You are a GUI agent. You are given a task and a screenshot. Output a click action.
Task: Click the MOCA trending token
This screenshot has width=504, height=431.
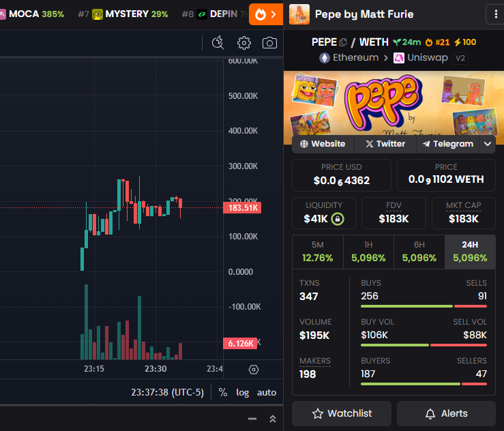tap(32, 14)
